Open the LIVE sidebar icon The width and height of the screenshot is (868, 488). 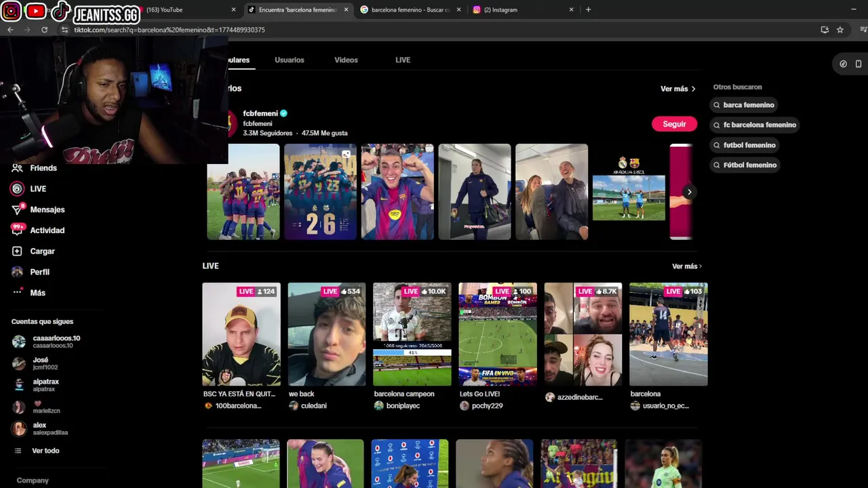click(x=17, y=189)
